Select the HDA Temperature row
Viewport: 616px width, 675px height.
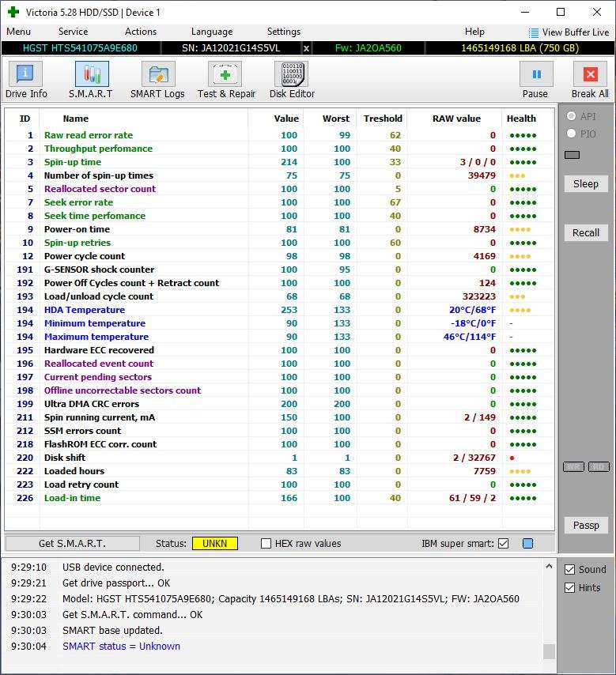279,310
